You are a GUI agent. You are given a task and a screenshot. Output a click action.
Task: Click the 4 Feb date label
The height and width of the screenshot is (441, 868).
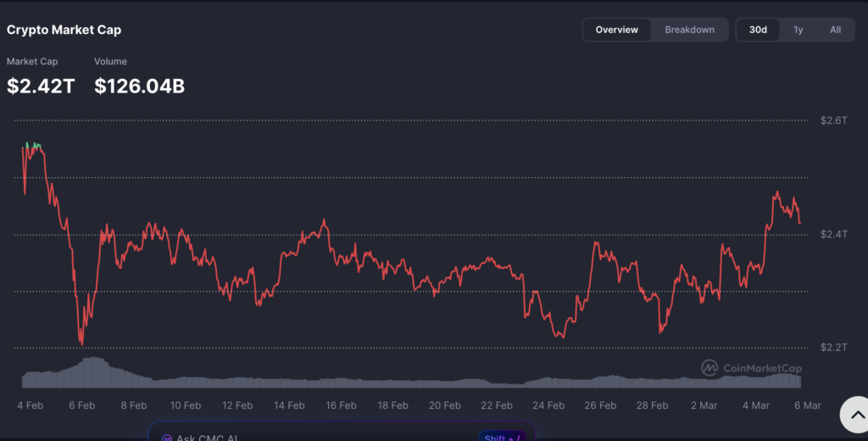coord(30,405)
